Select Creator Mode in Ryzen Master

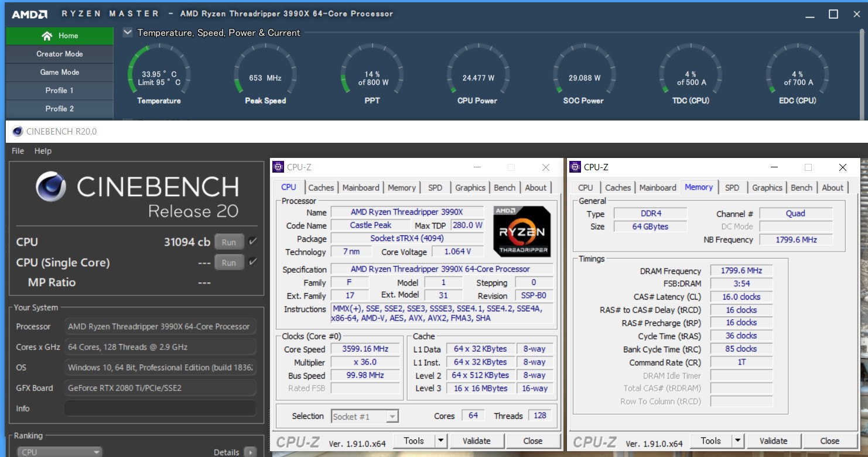tap(60, 54)
